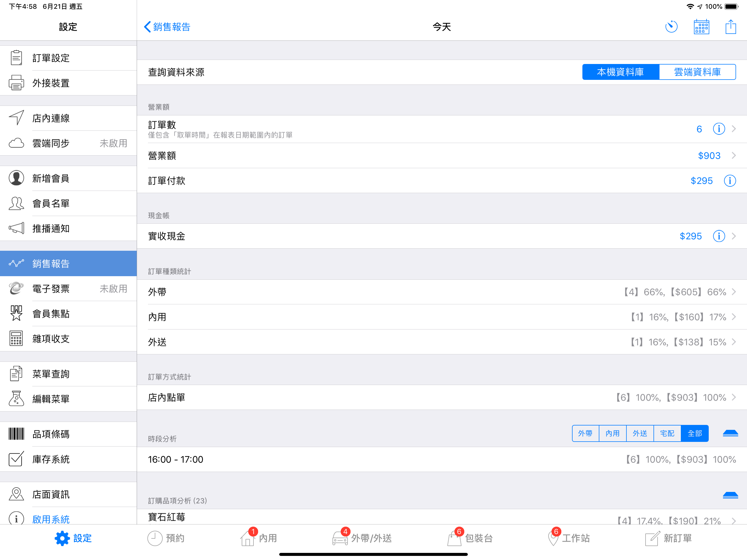Tap battery indicator in status bar
The height and width of the screenshot is (560, 747).
pos(731,6)
